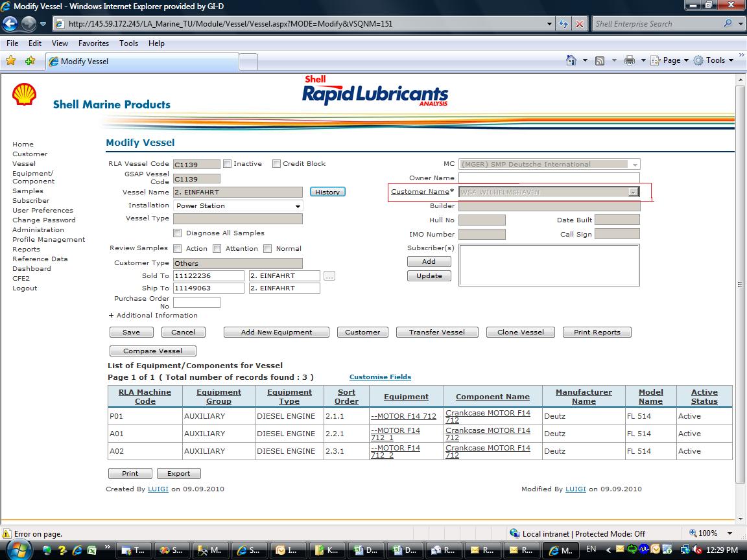Screen dimensions: 747x560
Task: Open the Tools toolbar dropdown
Action: [714, 60]
